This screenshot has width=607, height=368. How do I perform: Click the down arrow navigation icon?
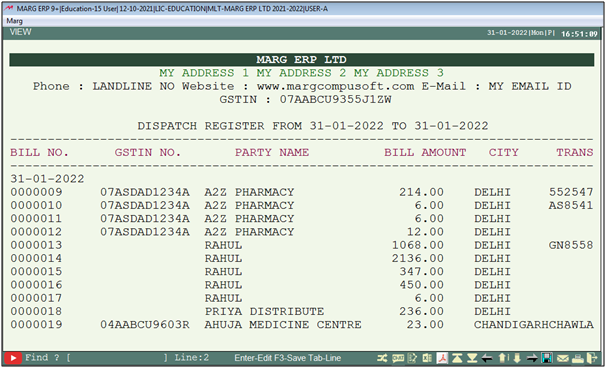pyautogui.click(x=517, y=358)
